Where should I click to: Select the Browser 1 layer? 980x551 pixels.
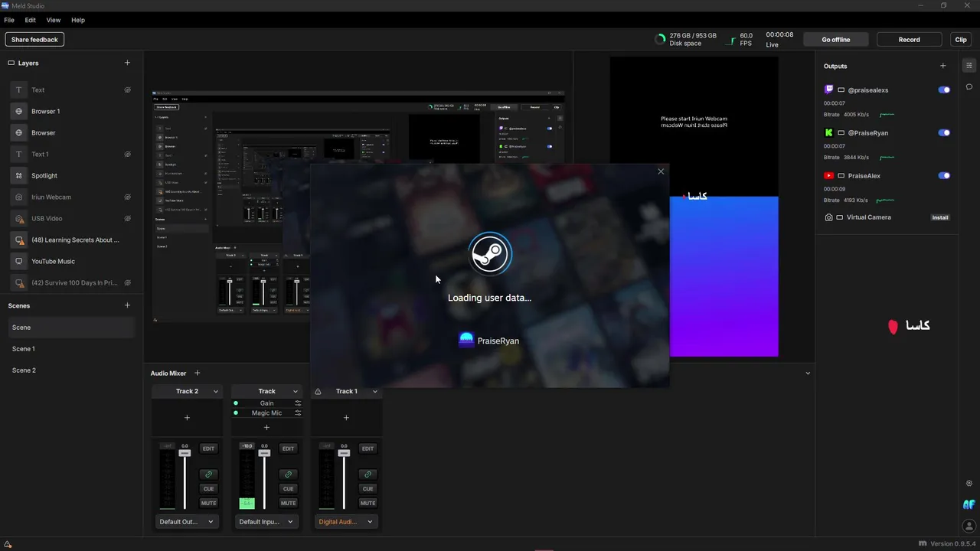point(70,111)
